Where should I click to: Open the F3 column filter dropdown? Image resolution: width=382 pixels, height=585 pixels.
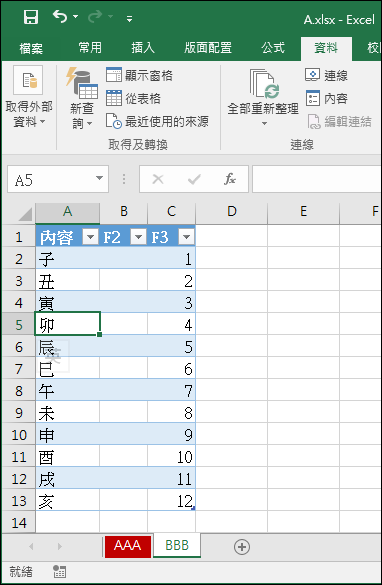tap(186, 237)
